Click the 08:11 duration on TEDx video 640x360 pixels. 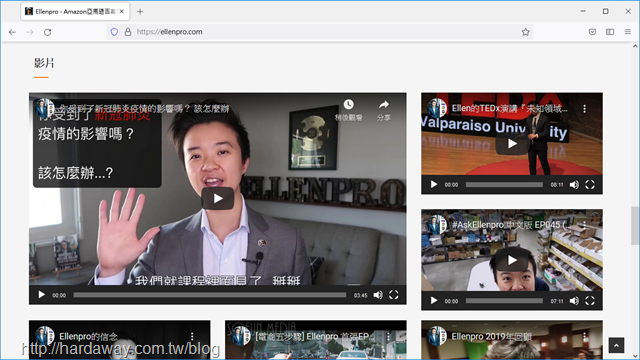(x=557, y=185)
